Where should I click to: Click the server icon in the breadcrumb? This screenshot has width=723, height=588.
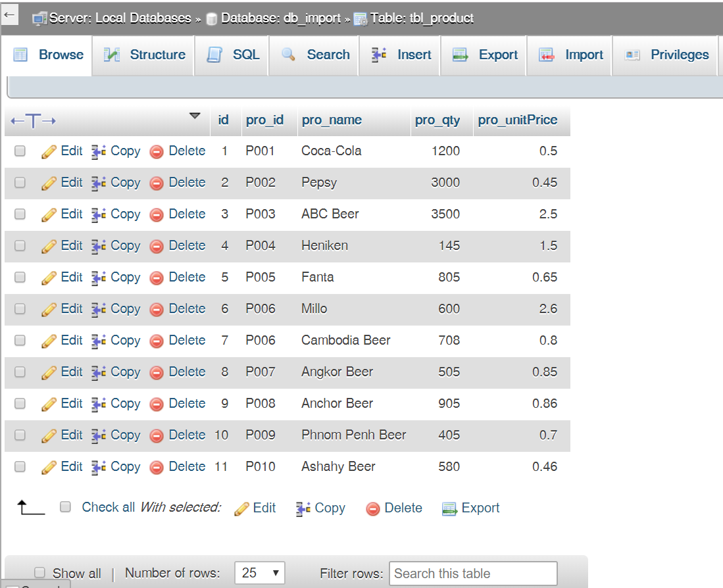click(x=39, y=19)
